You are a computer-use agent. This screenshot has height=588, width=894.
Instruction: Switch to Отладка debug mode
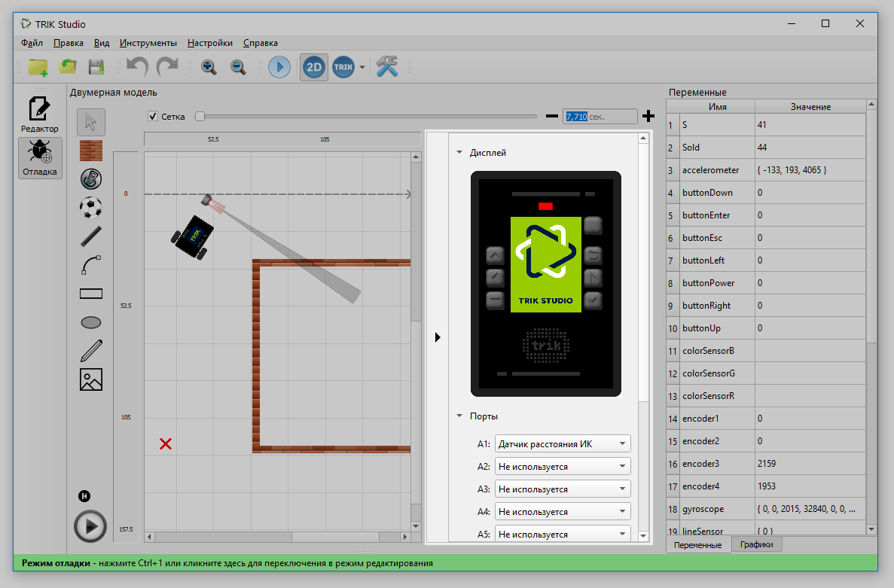(40, 158)
